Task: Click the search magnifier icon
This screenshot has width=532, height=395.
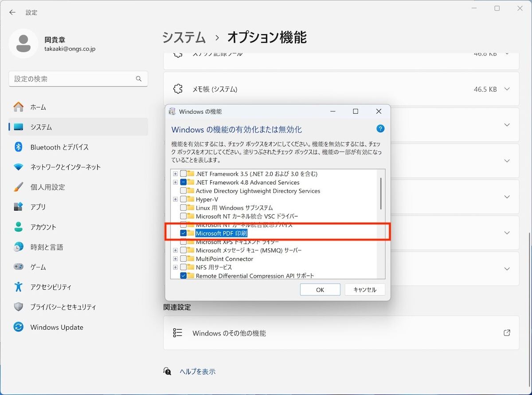Action: (139, 79)
